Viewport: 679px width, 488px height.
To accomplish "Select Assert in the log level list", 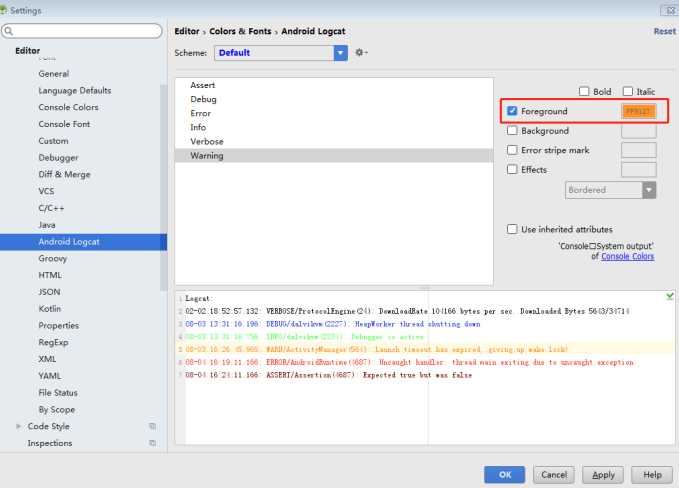I will 334,85.
